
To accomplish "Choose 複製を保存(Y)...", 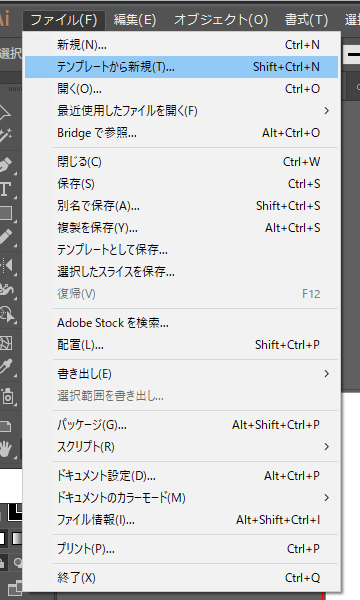I will [181, 228].
